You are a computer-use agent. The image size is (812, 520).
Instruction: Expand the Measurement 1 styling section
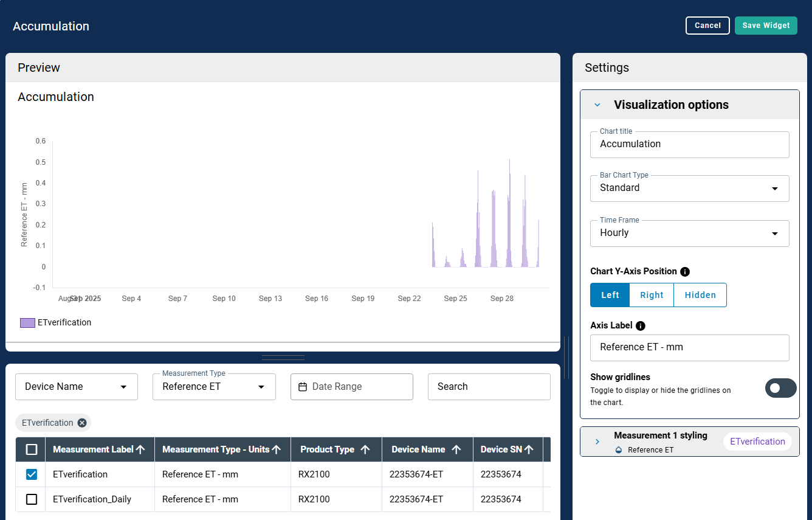597,442
